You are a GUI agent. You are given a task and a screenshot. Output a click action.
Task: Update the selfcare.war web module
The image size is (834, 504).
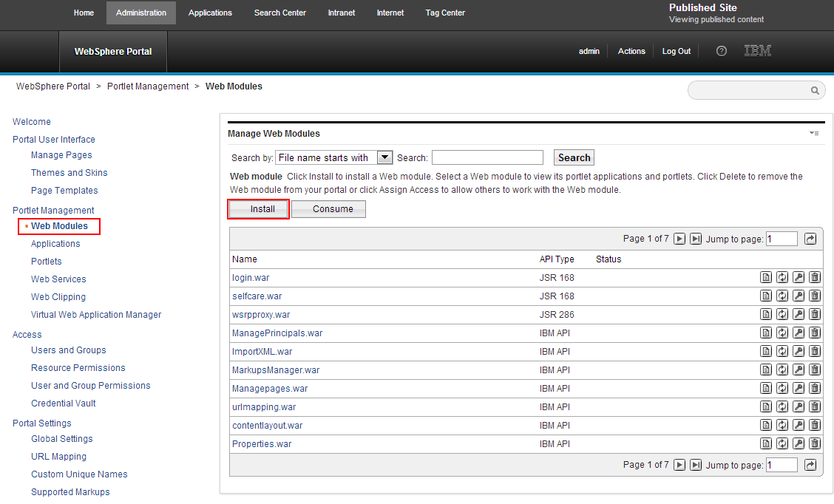click(782, 296)
